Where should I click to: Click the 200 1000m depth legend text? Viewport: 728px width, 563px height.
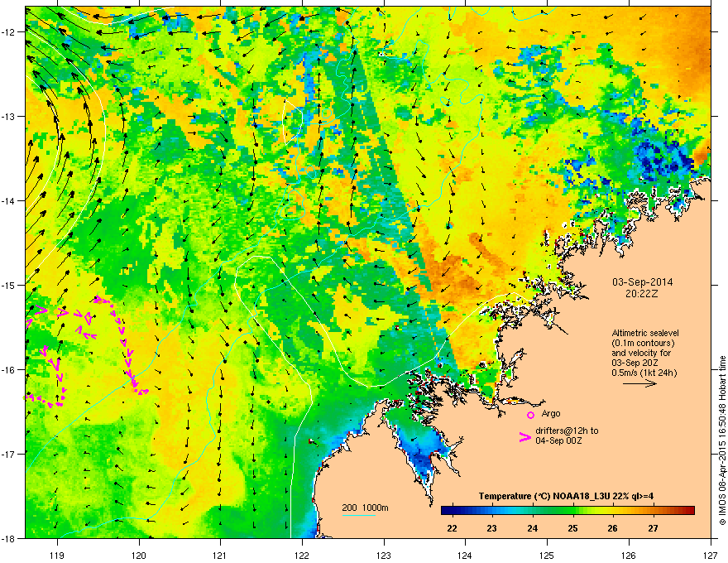[365, 508]
